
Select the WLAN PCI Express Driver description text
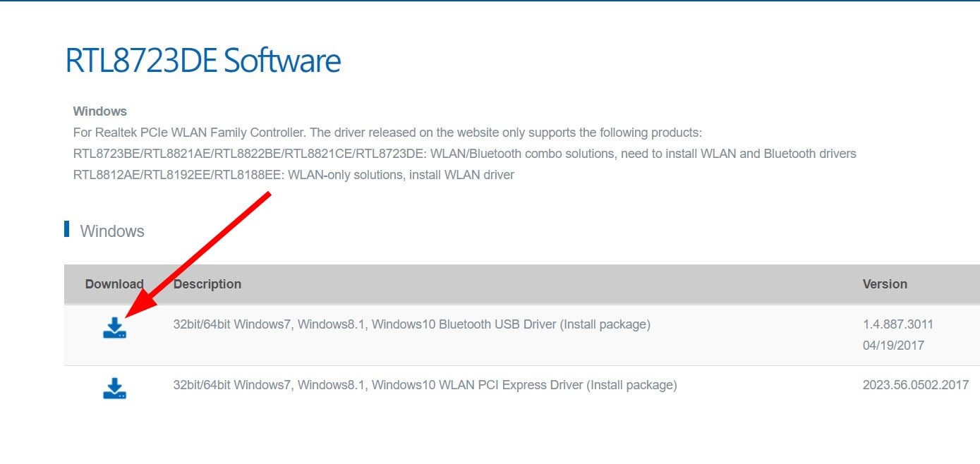tap(425, 385)
